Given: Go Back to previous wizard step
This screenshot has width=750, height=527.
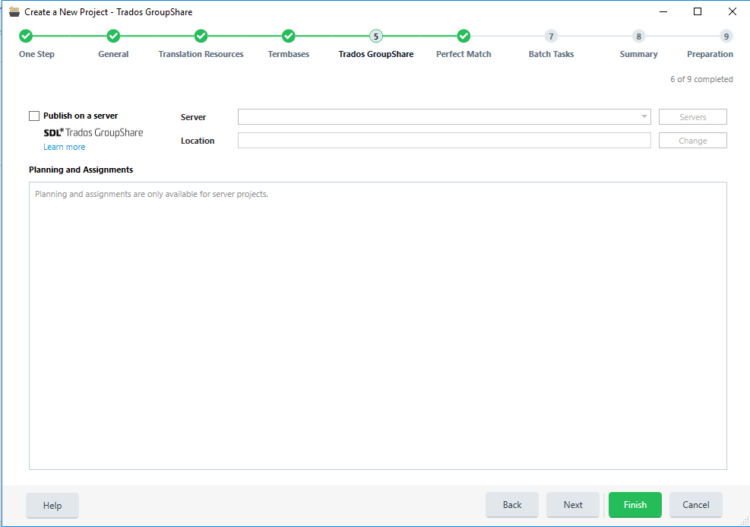Looking at the screenshot, I should point(512,505).
